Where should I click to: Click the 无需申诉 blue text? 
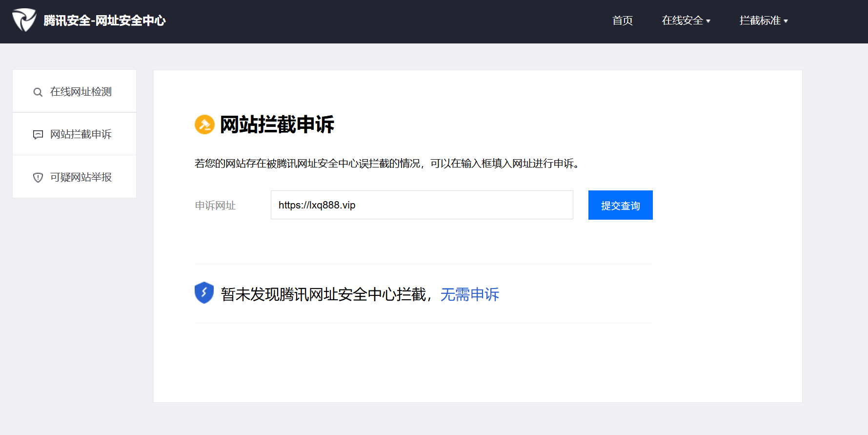(470, 294)
